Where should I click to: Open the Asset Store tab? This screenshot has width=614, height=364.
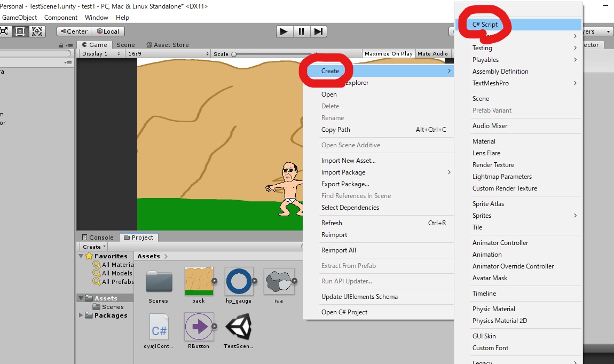point(168,45)
